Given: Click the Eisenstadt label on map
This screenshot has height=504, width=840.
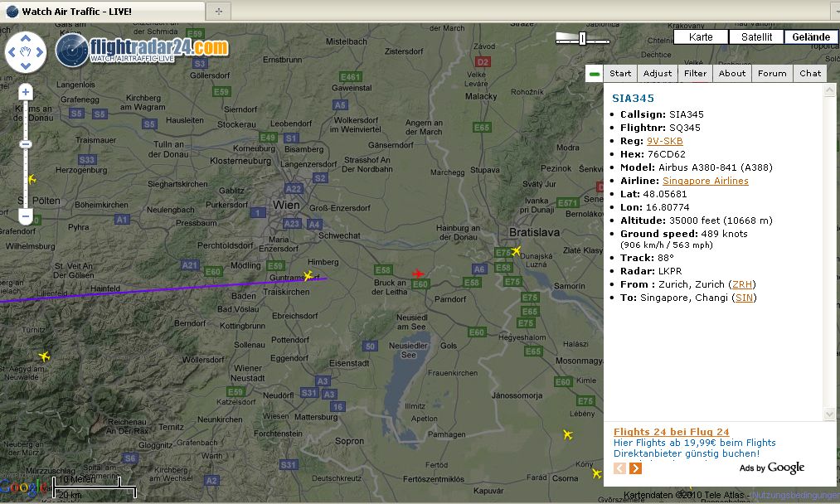Looking at the screenshot, I should [x=349, y=363].
